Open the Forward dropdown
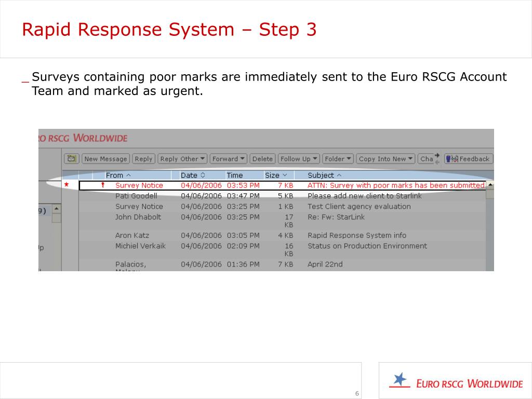The width and height of the screenshot is (532, 399). pos(229,159)
